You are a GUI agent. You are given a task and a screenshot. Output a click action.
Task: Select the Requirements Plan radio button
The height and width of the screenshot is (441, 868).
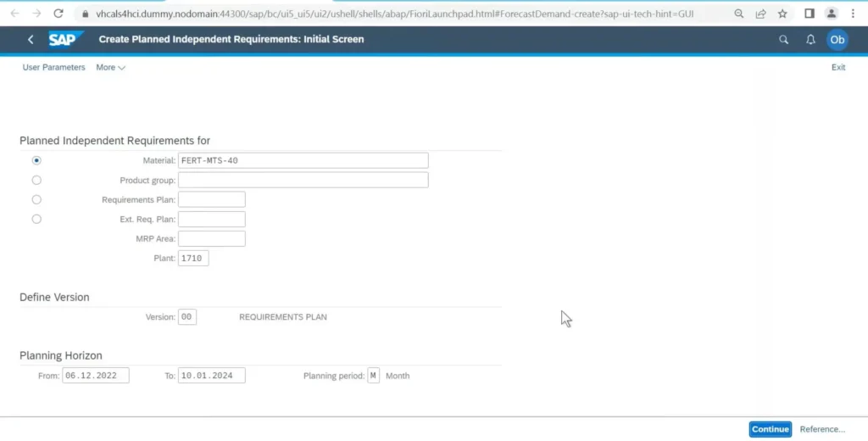36,199
